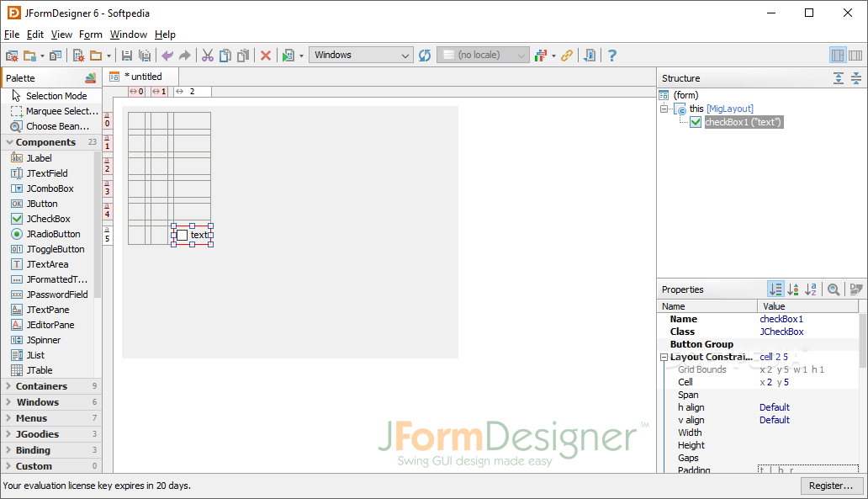Select JButton from the palette
The height and width of the screenshot is (499, 868).
point(42,204)
